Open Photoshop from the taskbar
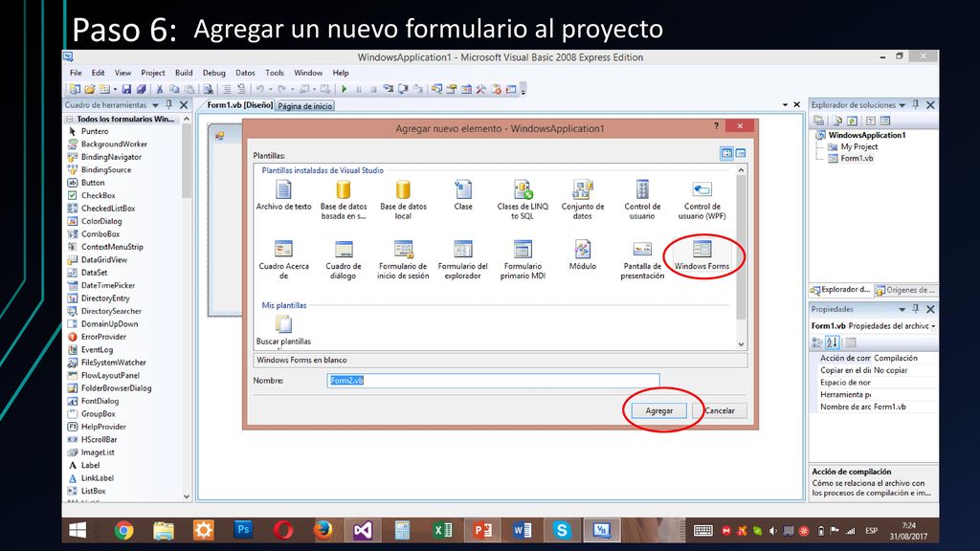This screenshot has width=980, height=551. tap(243, 530)
